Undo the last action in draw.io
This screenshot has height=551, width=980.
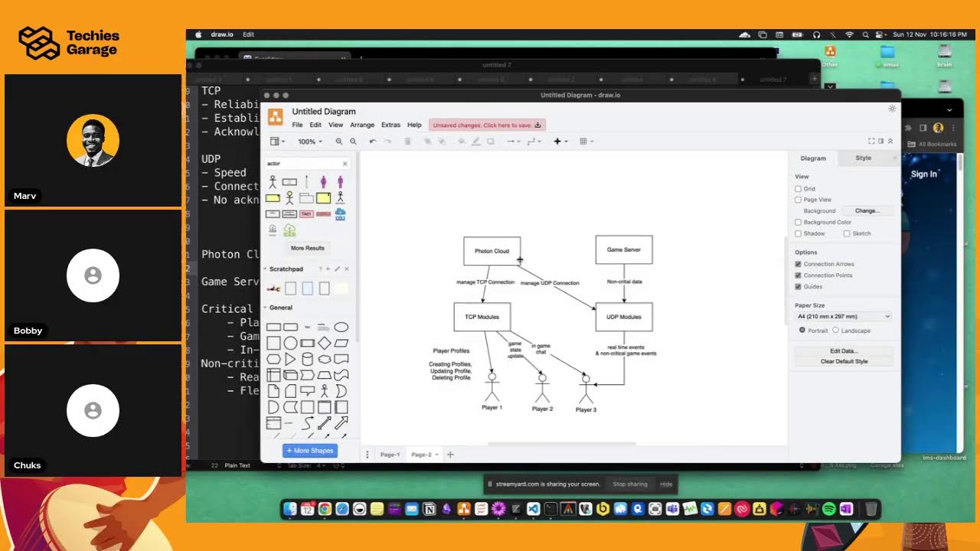coord(373,142)
